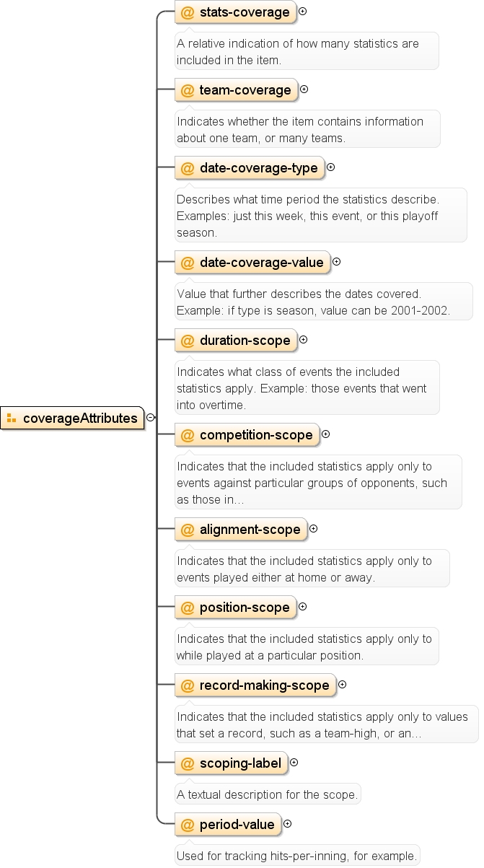Expand the date-coverage-type plus icon

330,167
